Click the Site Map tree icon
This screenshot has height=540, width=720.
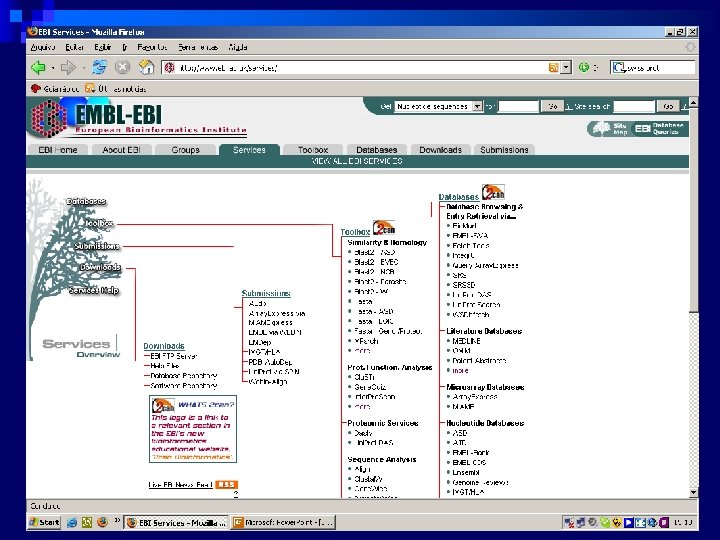(x=602, y=129)
